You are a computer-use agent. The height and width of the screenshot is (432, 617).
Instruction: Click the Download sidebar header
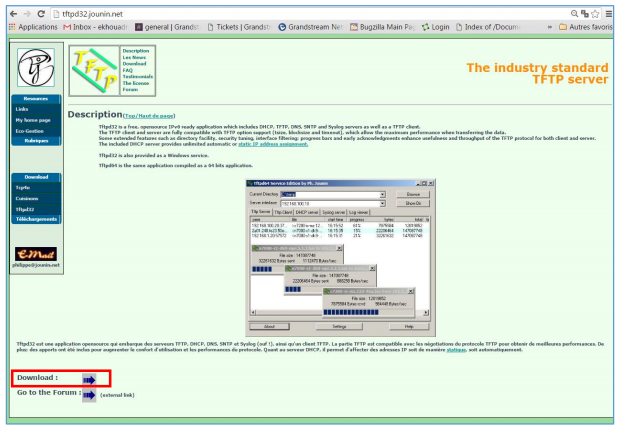tap(36, 177)
